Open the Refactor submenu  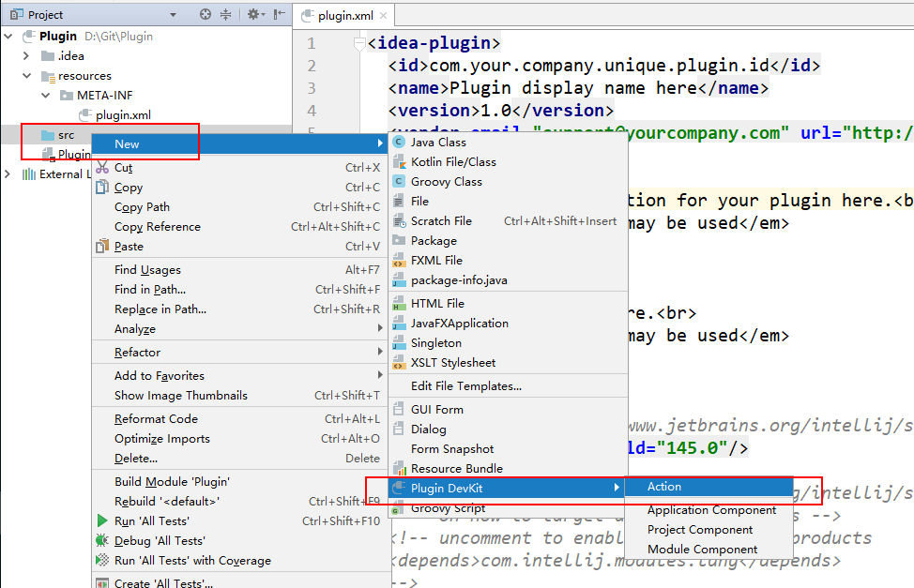(239, 353)
